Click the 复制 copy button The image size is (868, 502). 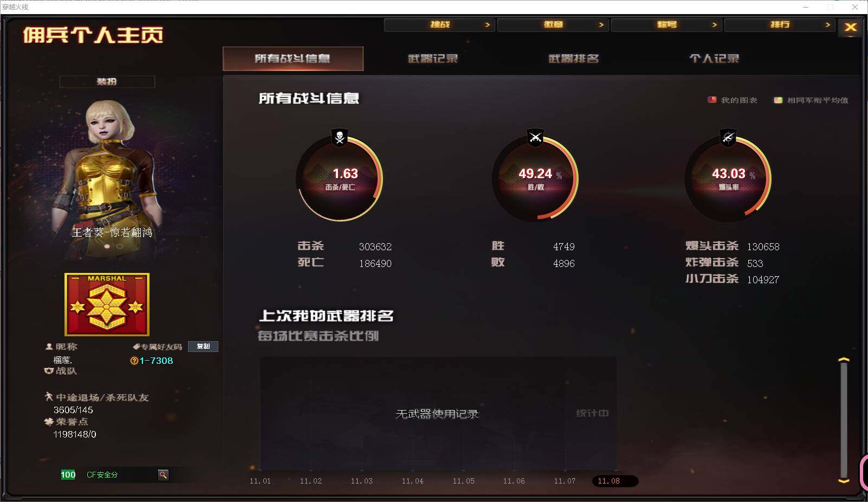point(203,347)
